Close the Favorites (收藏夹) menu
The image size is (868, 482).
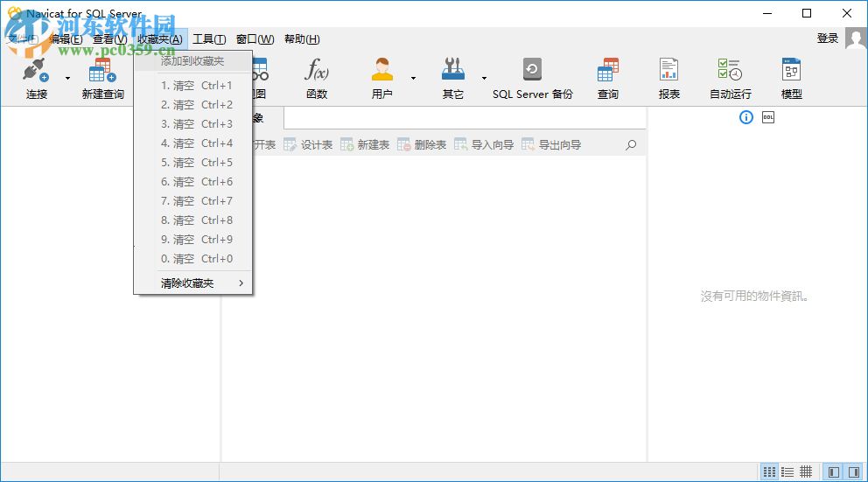(x=160, y=39)
